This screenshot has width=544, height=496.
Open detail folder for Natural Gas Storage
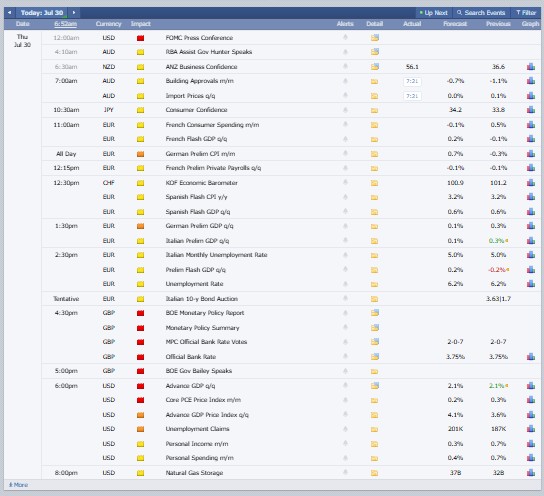tap(374, 473)
